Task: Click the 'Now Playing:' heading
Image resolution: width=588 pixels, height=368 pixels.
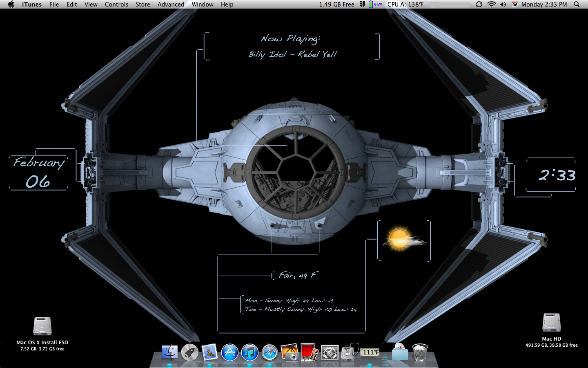Action: (x=291, y=39)
